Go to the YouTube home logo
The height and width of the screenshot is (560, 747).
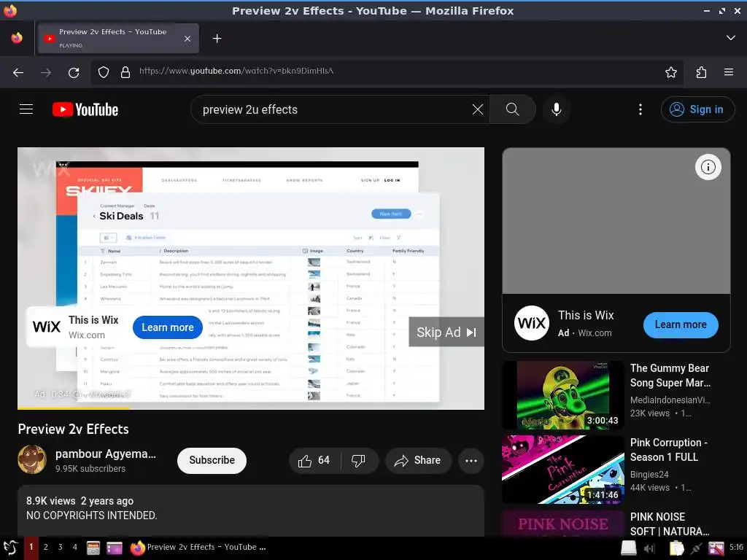pos(85,109)
